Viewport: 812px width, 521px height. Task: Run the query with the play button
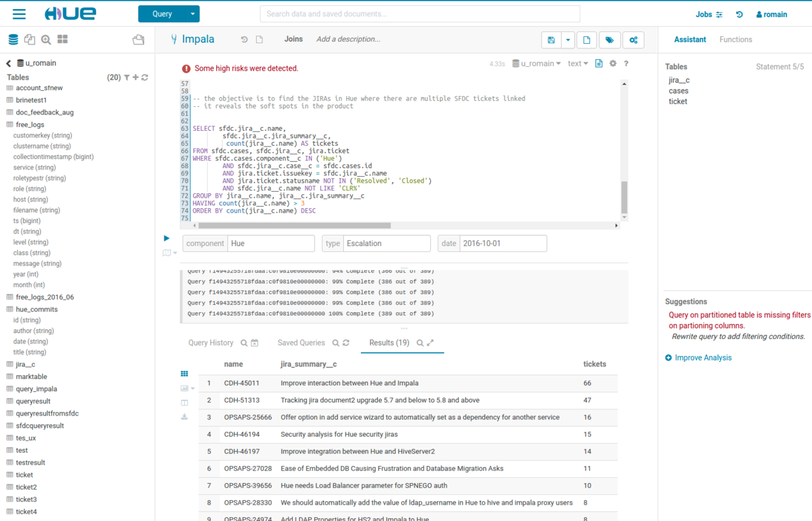coord(166,238)
